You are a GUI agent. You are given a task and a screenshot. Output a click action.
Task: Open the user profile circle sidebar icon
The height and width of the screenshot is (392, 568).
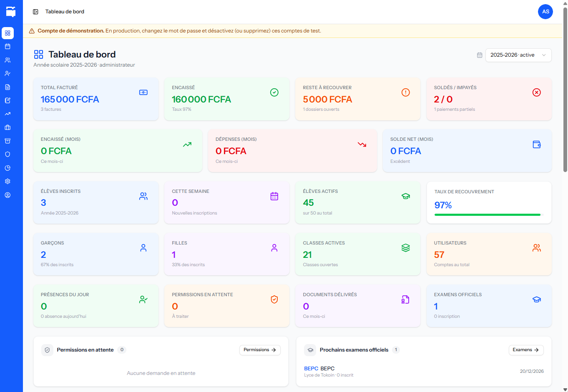click(x=8, y=195)
